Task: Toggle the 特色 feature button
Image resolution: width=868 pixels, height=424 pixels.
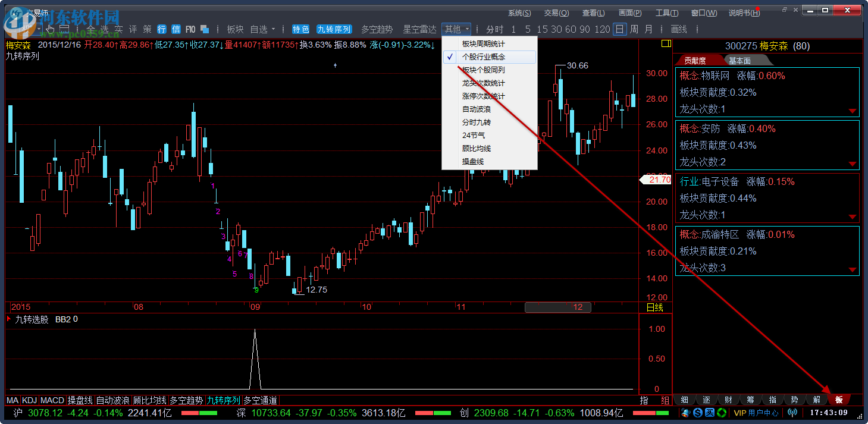Action: 301,29
